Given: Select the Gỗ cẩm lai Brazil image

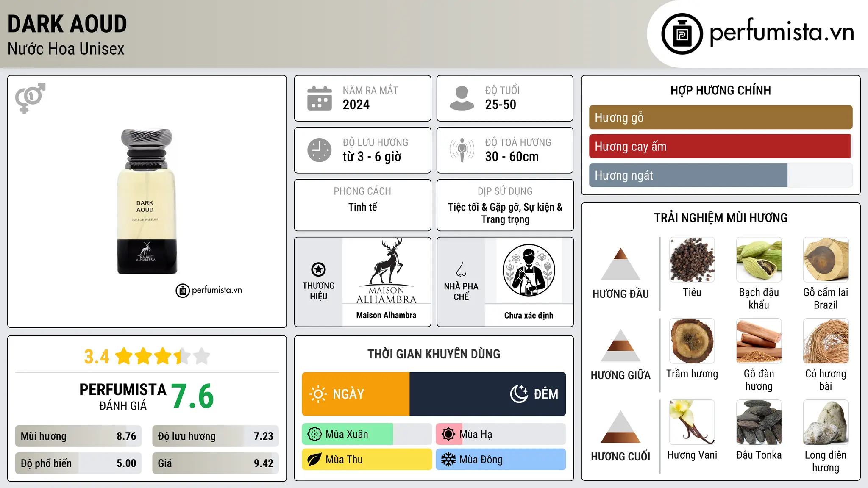Looking at the screenshot, I should point(826,260).
